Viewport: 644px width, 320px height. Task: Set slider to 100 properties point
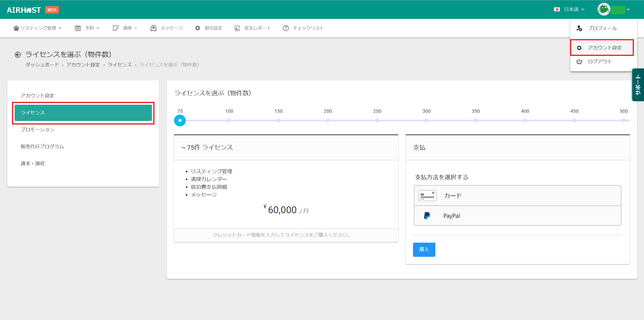(x=229, y=121)
